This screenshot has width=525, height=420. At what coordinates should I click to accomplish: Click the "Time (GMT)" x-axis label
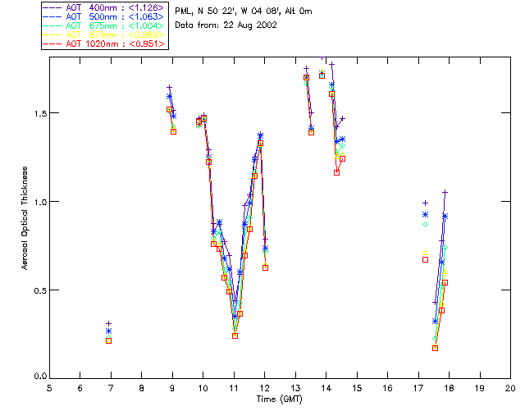pyautogui.click(x=279, y=399)
